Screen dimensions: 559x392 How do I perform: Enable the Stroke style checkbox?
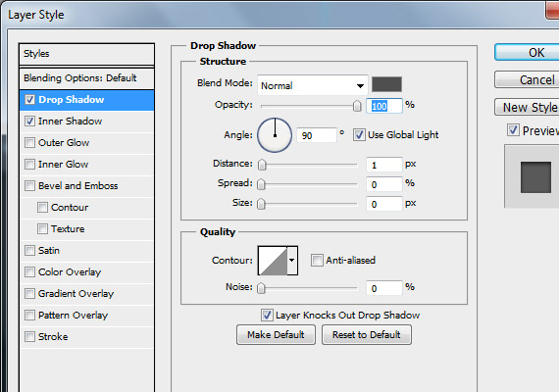(30, 336)
